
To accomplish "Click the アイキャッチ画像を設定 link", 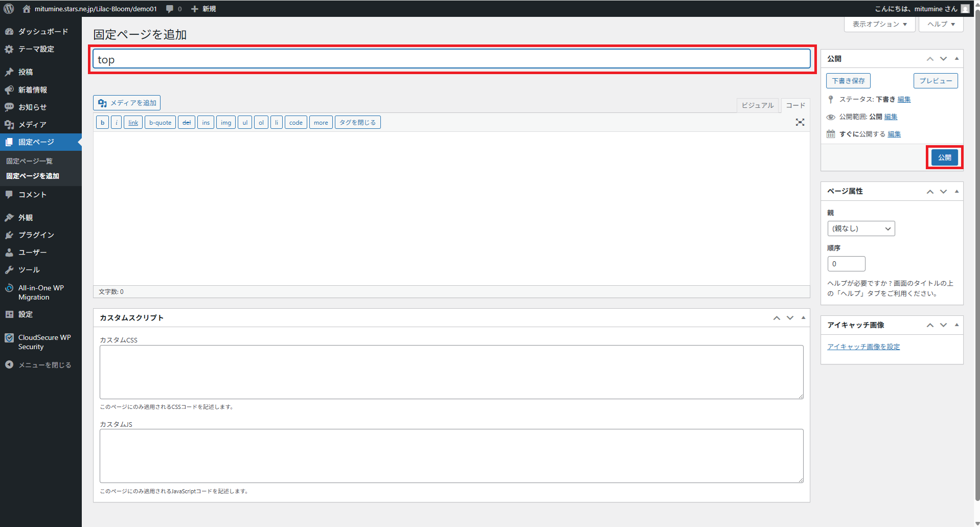I will point(863,347).
